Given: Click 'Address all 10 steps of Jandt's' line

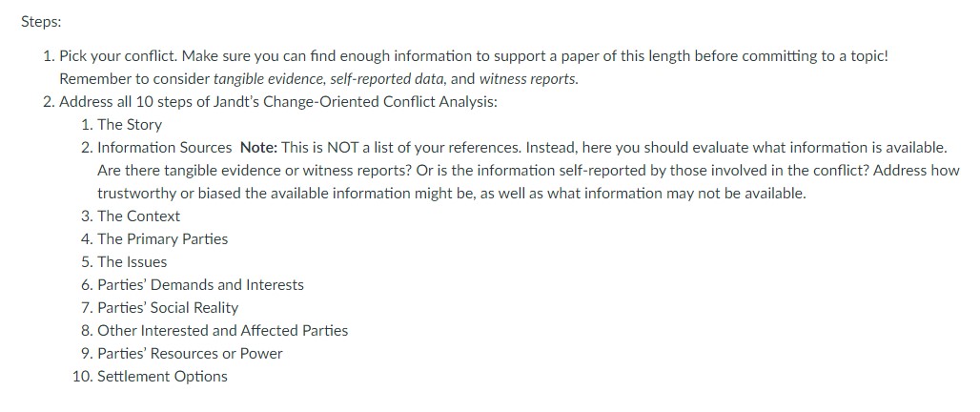Looking at the screenshot, I should point(278,102).
